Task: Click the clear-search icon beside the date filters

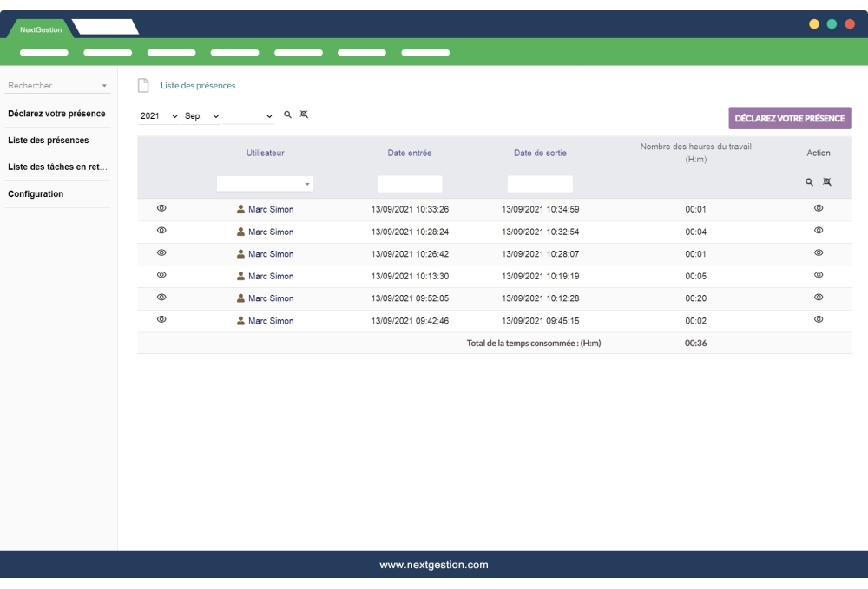Action: click(x=303, y=115)
